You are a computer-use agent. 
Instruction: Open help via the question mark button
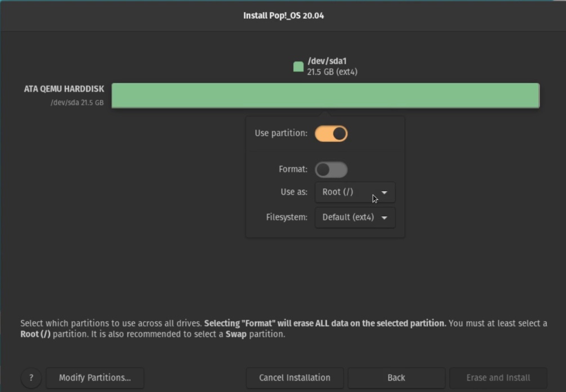tap(32, 377)
